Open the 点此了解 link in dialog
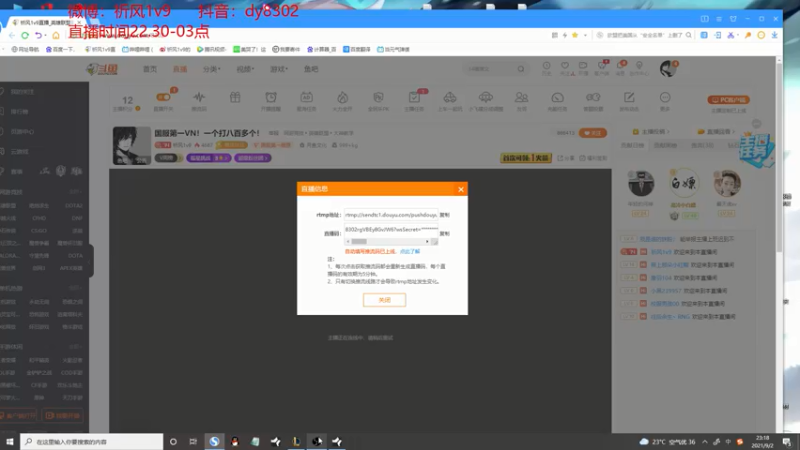The image size is (800, 450). click(410, 252)
